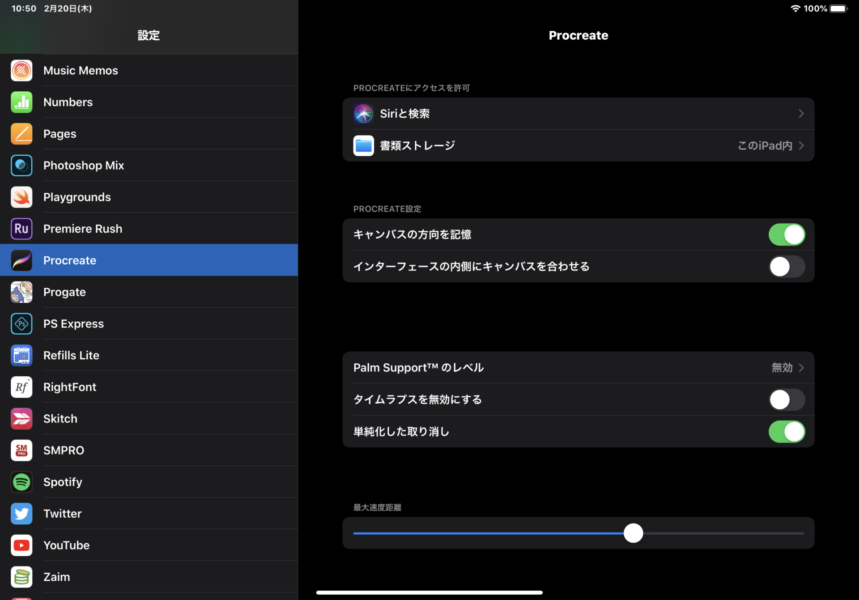Select Skitch in settings list
Image resolution: width=859 pixels, height=600 pixels.
tap(149, 419)
